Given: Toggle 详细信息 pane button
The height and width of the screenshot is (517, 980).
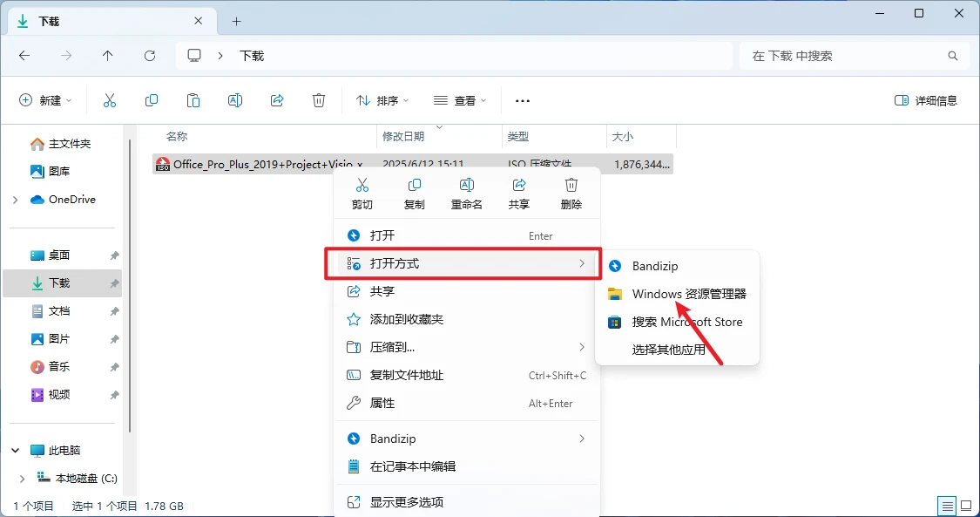Looking at the screenshot, I should (926, 100).
